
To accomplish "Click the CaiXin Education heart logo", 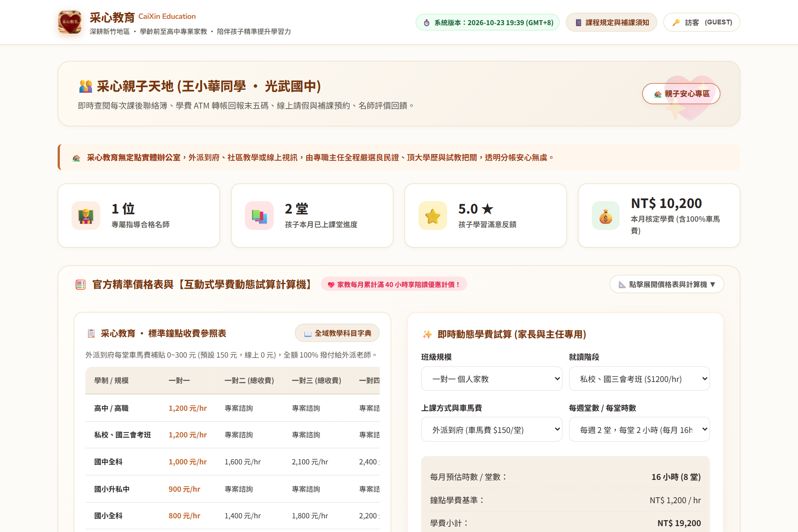I will click(70, 22).
